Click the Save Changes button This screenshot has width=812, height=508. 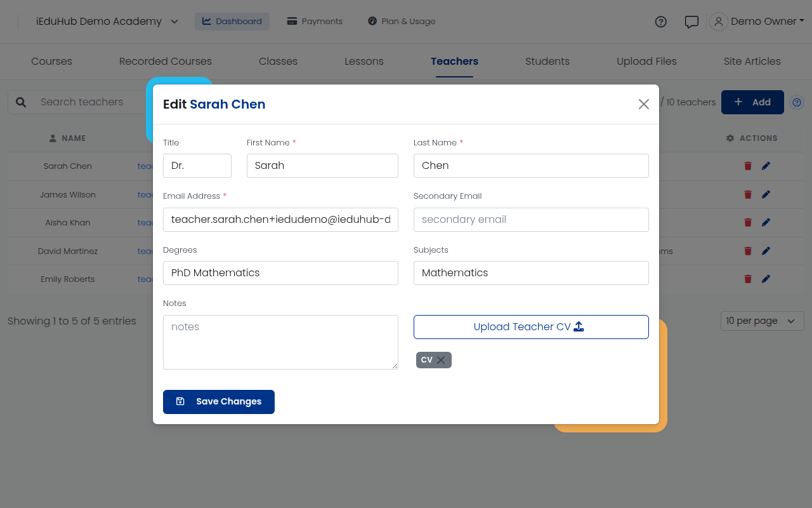[219, 402]
